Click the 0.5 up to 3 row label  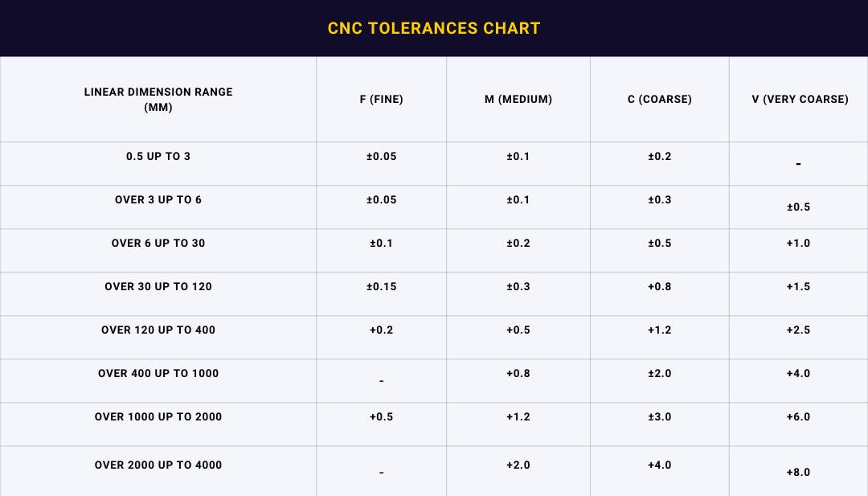tap(158, 157)
